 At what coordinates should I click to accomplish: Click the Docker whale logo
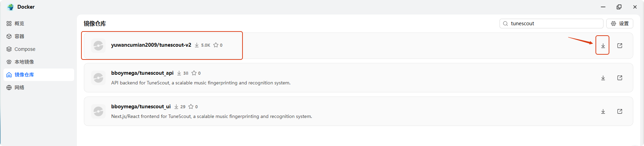(10, 7)
